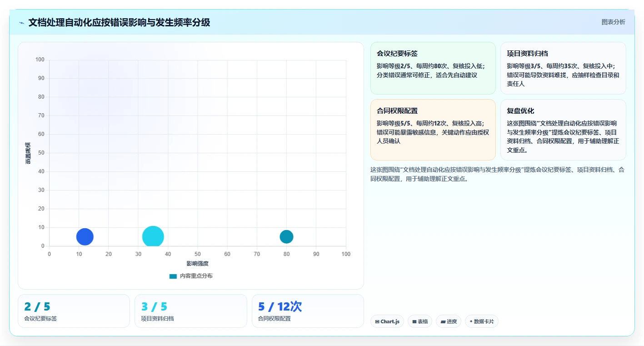Click the 进度 tag chip

coord(449,321)
